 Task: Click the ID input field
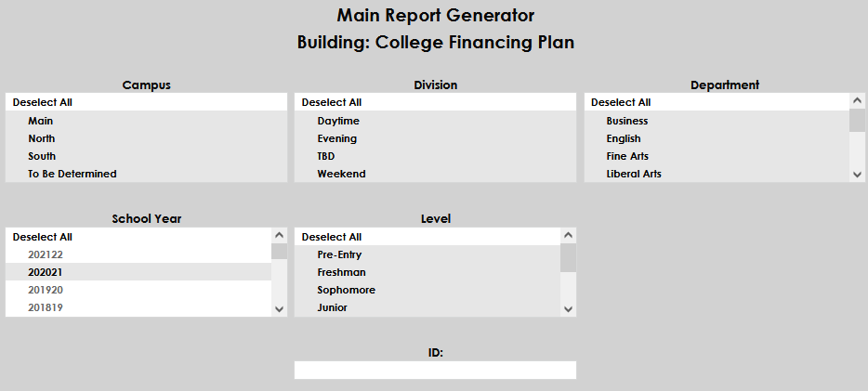click(435, 371)
